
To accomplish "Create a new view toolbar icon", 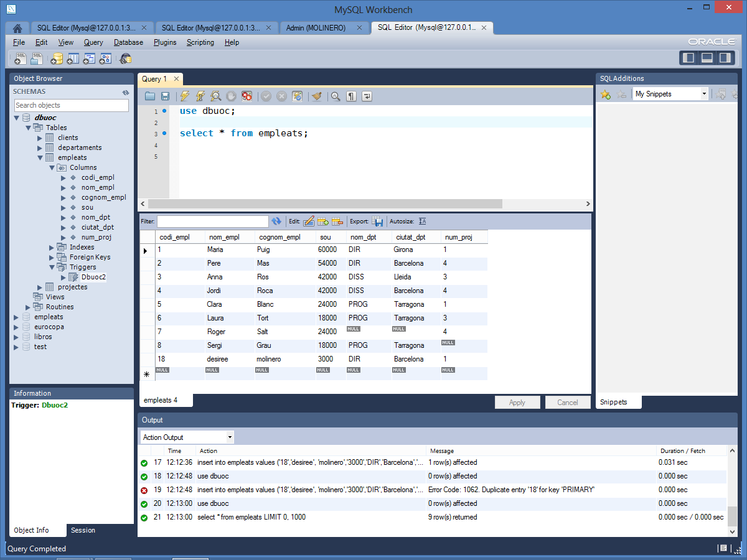I will pyautogui.click(x=89, y=58).
